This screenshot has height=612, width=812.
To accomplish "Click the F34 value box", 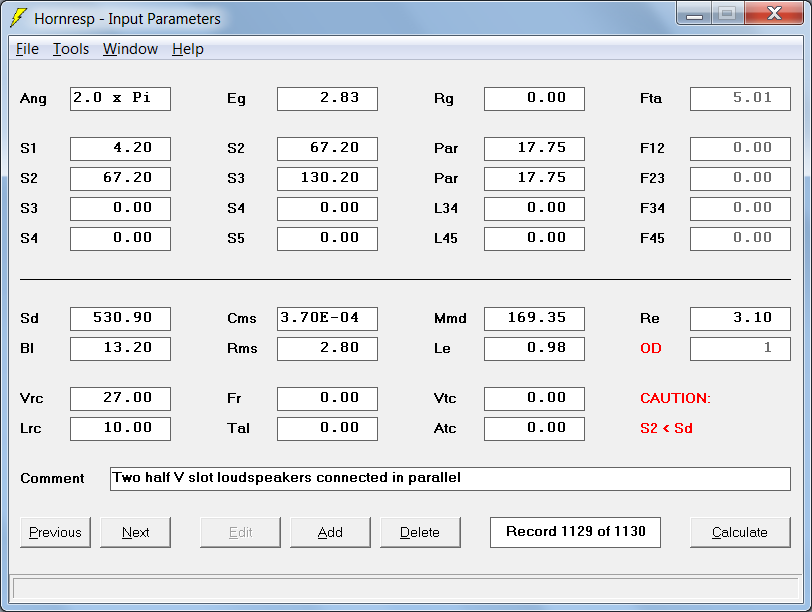I will pyautogui.click(x=741, y=209).
